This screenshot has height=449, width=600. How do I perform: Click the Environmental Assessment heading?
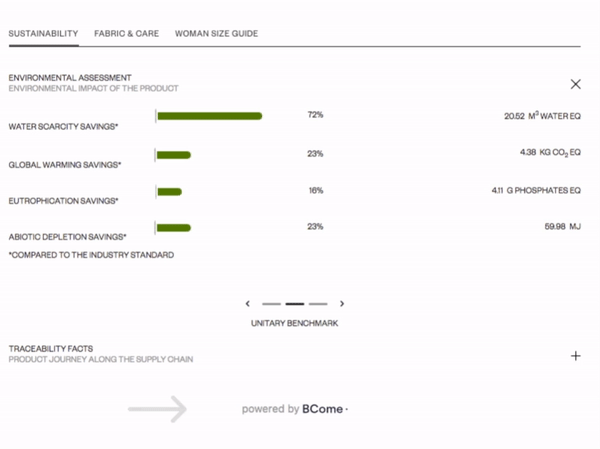tap(70, 78)
